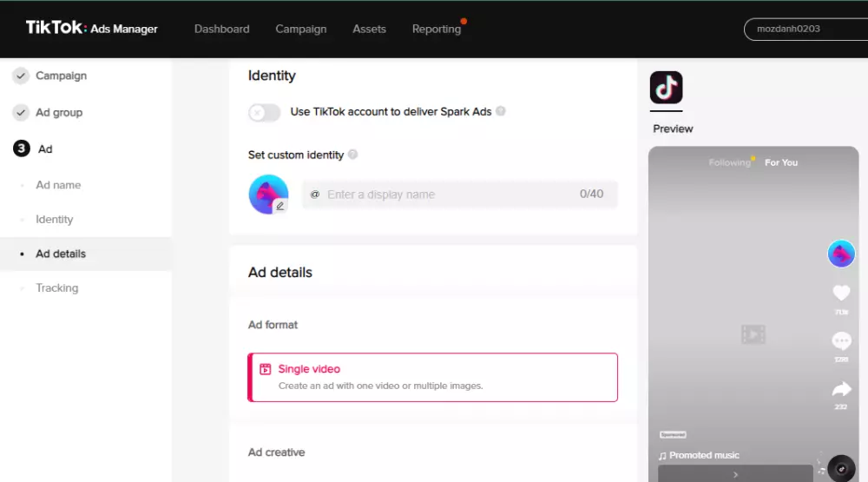
Task: Click the heart like icon in preview
Action: tap(841, 293)
